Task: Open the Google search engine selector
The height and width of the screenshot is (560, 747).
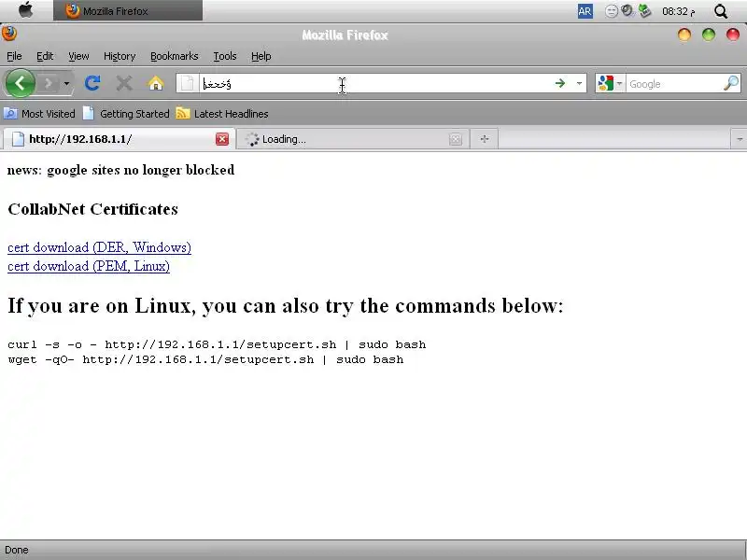Action: click(611, 83)
